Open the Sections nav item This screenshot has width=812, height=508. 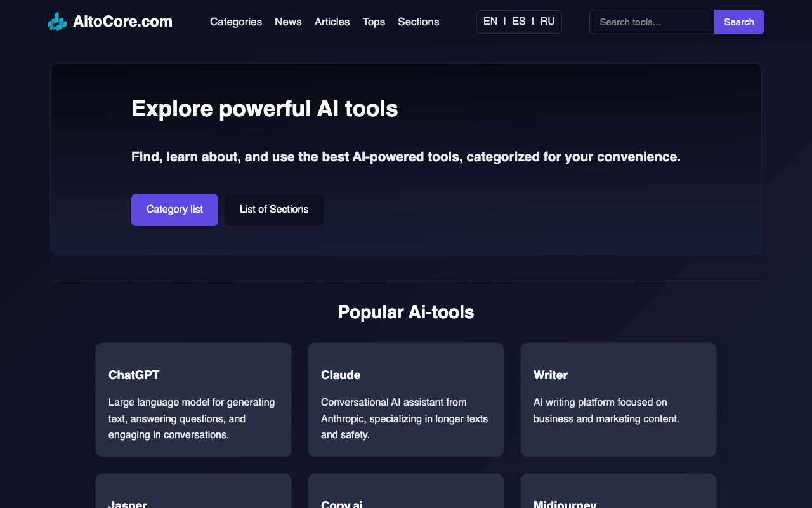click(x=418, y=22)
